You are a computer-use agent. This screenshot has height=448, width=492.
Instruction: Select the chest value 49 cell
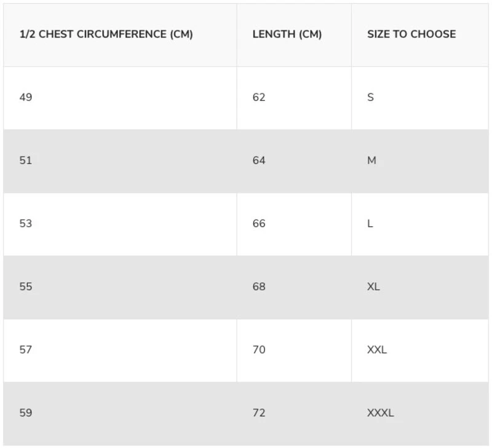(x=26, y=97)
